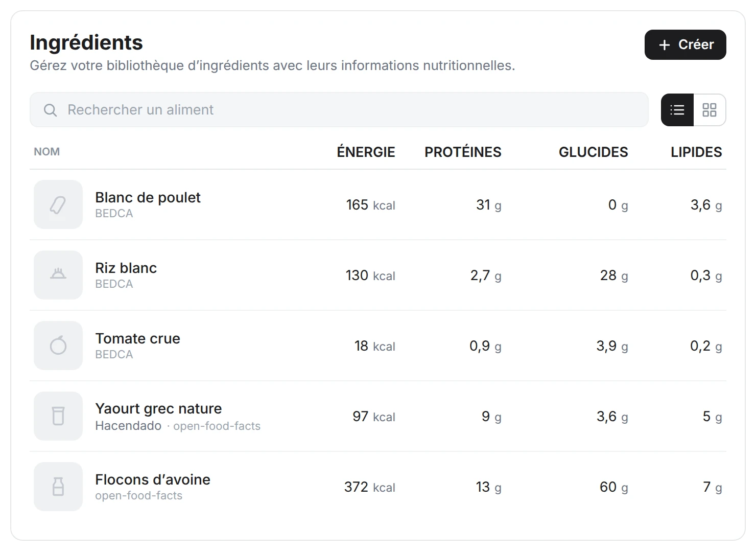Click the Créer button
Viewport: 756px width, 551px height.
pos(685,45)
